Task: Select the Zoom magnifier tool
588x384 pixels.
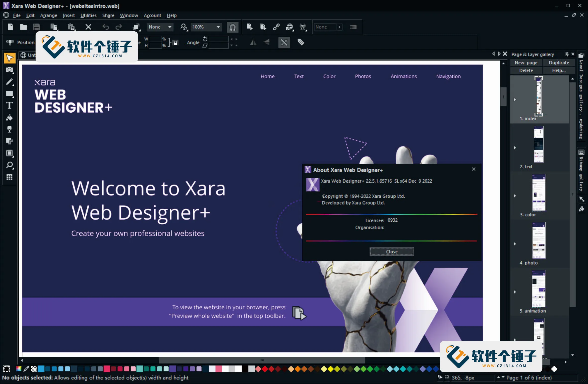Action: pos(10,165)
